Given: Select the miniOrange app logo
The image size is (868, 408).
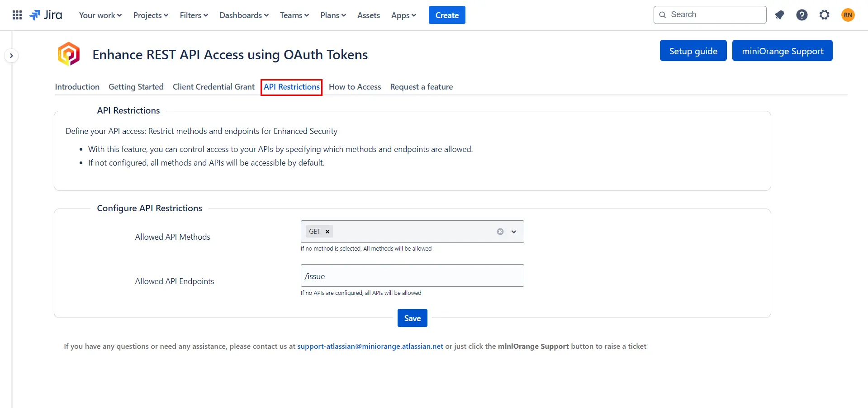Looking at the screenshot, I should [69, 54].
